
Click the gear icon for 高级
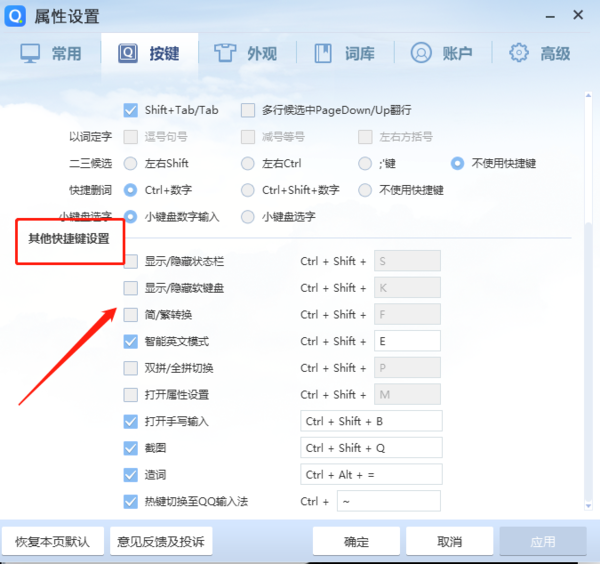[519, 53]
